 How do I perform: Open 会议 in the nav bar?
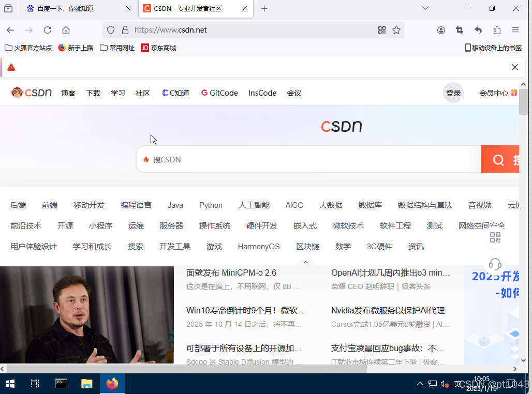point(294,93)
